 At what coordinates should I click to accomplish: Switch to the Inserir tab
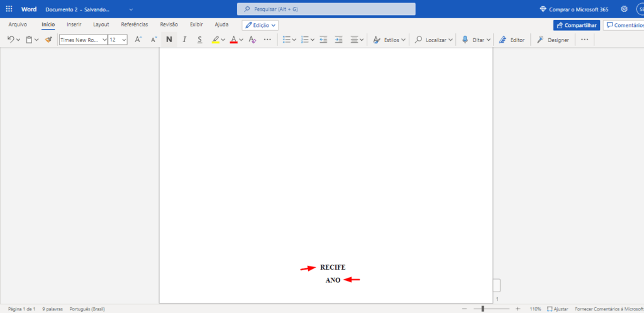tap(74, 25)
